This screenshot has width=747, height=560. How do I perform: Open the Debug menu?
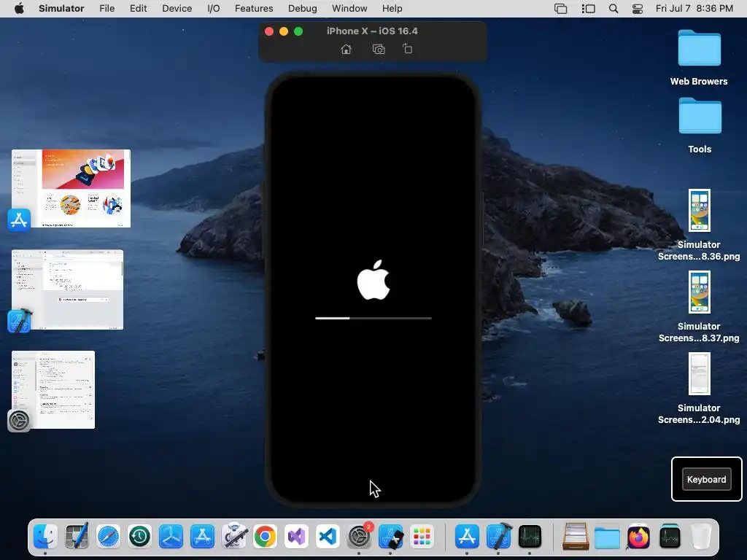[303, 9]
